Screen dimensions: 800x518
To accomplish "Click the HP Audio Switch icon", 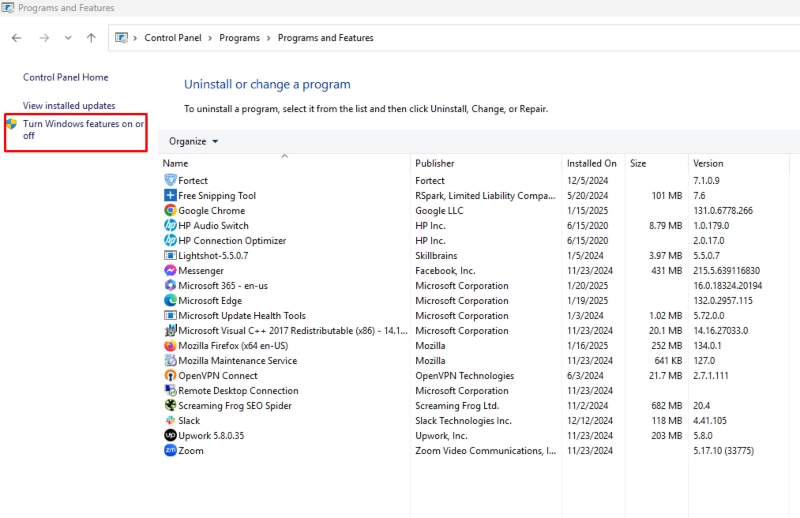I will (170, 225).
